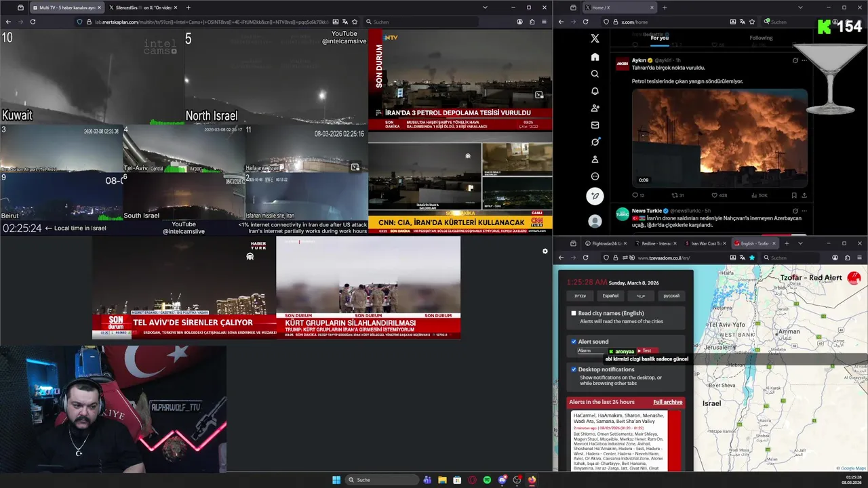Image resolution: width=868 pixels, height=488 pixels.
Task: Open Firefox from the taskbar
Action: tap(532, 480)
